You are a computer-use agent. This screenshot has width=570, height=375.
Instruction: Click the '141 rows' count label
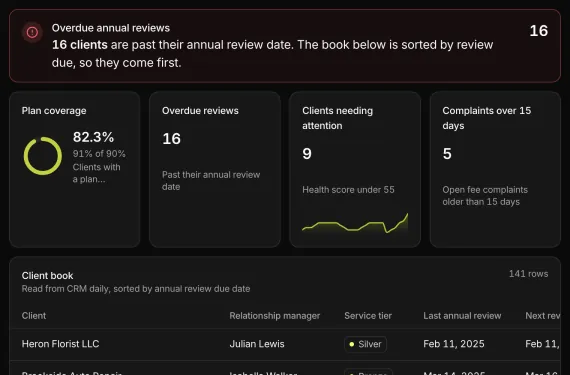[x=528, y=274]
